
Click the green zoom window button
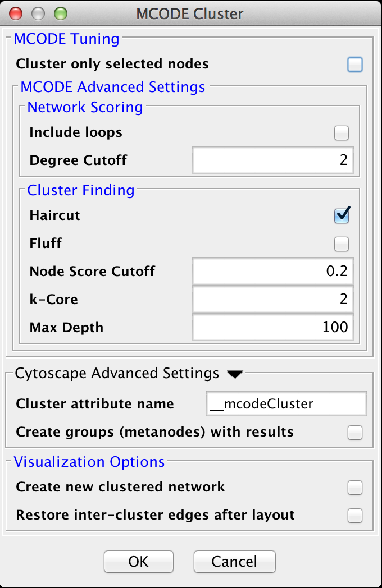(x=60, y=13)
